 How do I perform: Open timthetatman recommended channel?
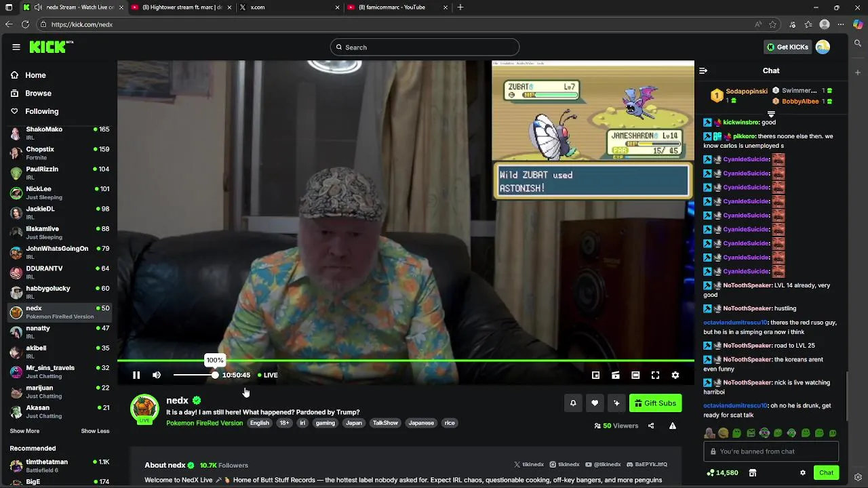[x=59, y=466]
